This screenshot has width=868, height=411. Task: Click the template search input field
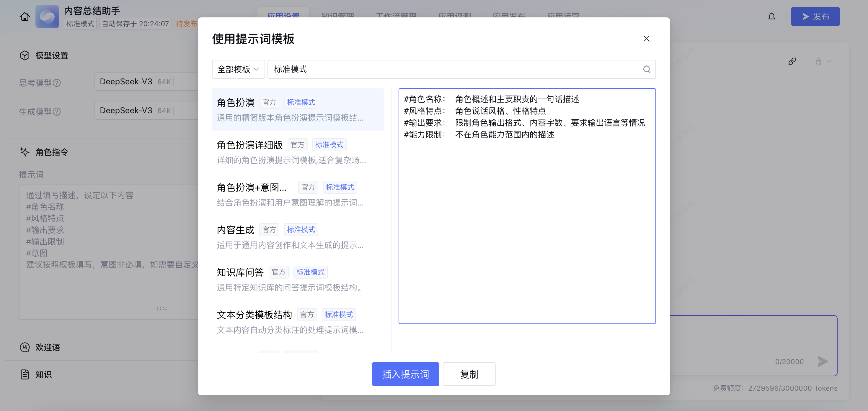click(x=455, y=69)
